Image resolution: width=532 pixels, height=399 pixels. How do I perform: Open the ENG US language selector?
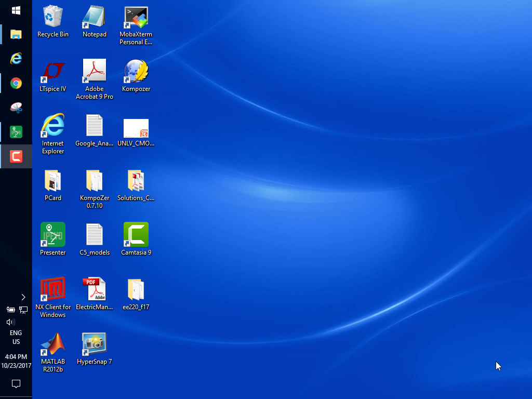point(16,337)
